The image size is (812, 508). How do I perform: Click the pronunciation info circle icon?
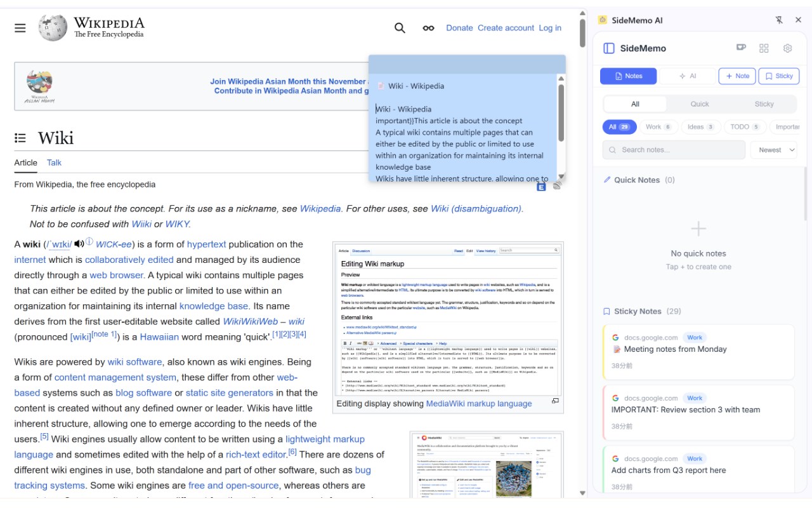coord(89,241)
